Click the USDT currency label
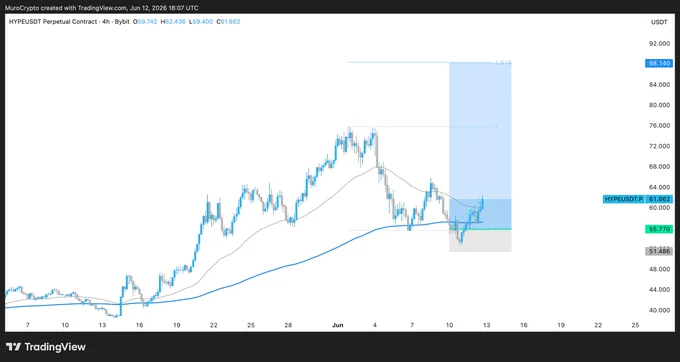This screenshot has height=362, width=680. point(659,22)
